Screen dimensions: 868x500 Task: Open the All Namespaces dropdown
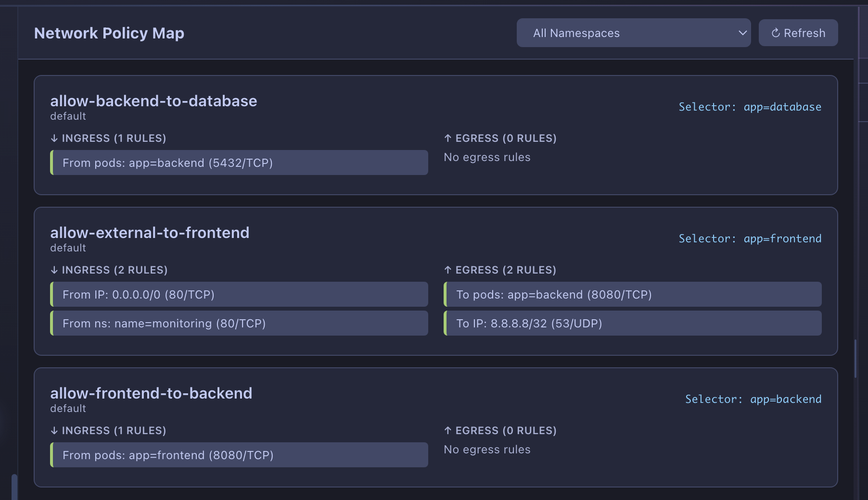pos(633,33)
